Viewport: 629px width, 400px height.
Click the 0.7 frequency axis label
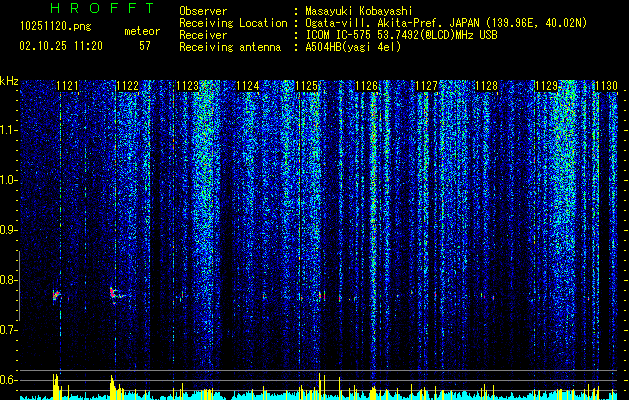click(x=8, y=330)
